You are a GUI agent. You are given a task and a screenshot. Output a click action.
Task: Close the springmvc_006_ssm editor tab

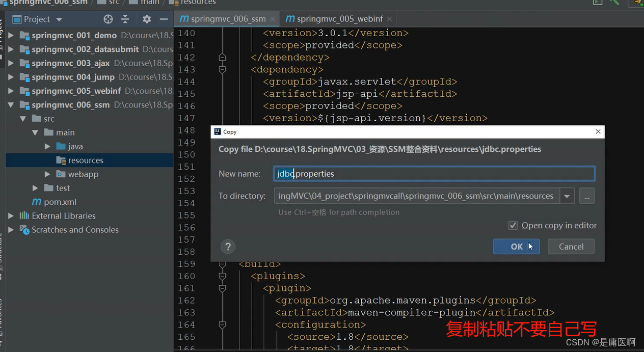[x=273, y=19]
